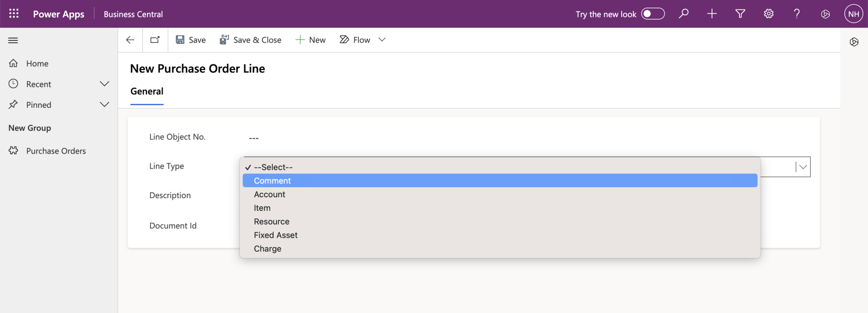Viewport: 868px width, 313px height.
Task: Open the app launcher waffle icon
Action: tap(14, 14)
